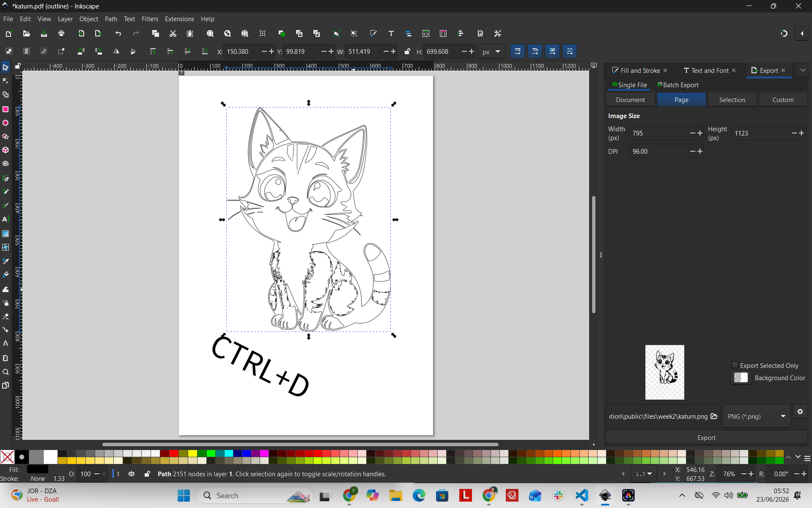This screenshot has height=508, width=812.
Task: Open the Filters menu
Action: pos(150,19)
